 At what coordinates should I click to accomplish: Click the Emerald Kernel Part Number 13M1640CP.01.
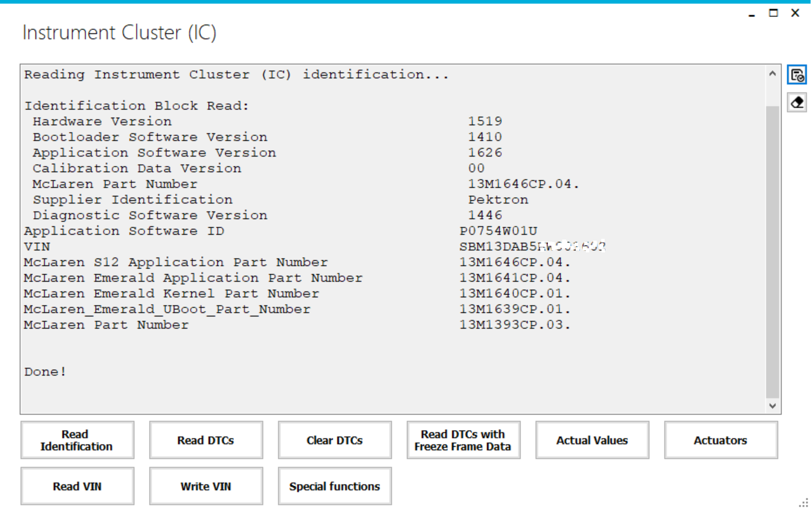point(515,294)
